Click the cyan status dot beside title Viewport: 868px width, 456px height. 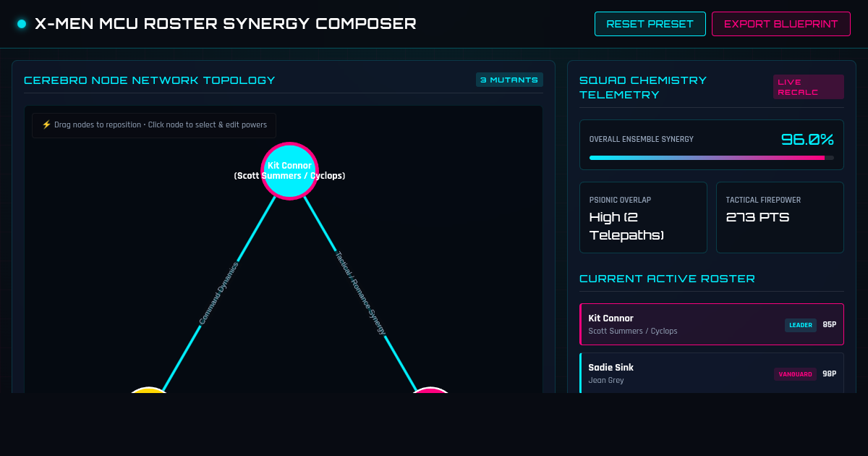(22, 24)
